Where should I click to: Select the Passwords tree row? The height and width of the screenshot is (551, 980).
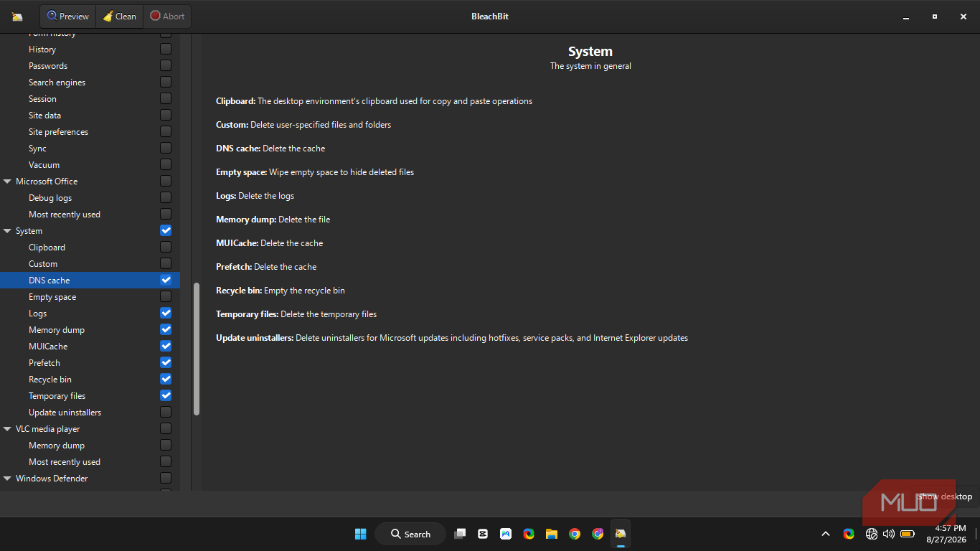point(90,65)
